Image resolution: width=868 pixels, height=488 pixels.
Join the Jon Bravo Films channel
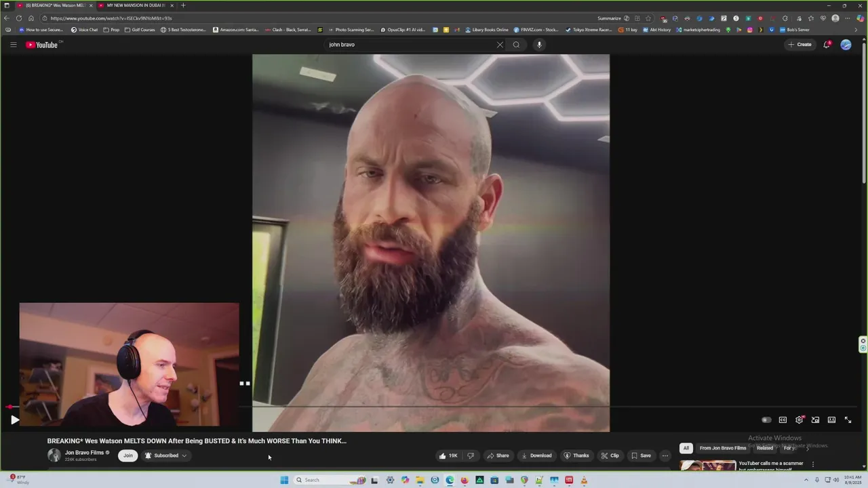127,455
